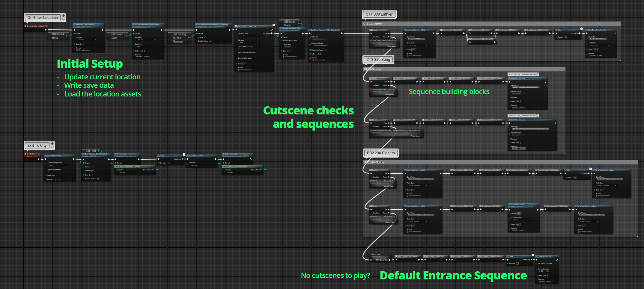The width and height of the screenshot is (644, 289).
Task: Open Location dropdown on Set Nearest City Location node
Action: click(87, 40)
